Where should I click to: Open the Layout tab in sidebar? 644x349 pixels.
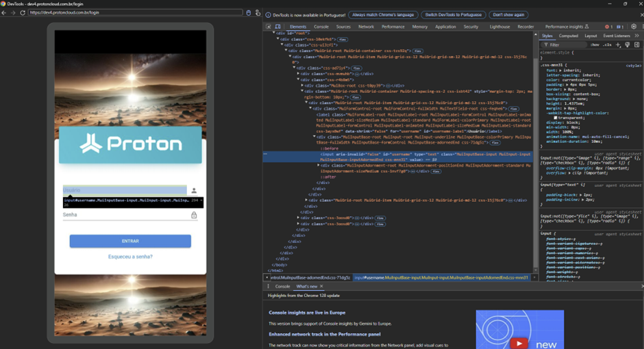pyautogui.click(x=591, y=36)
